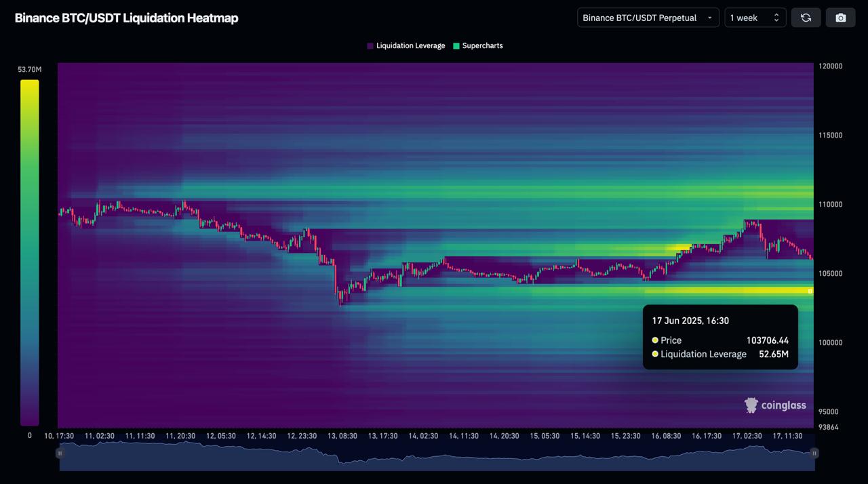Screen dimensions: 868x484
Task: Click the 10, 17:30 time axis label
Action: [59, 436]
